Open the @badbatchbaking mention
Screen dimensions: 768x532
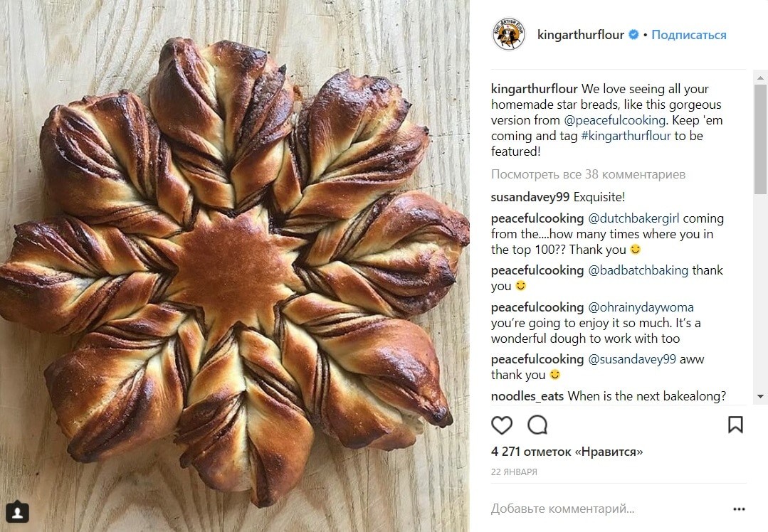pos(638,270)
